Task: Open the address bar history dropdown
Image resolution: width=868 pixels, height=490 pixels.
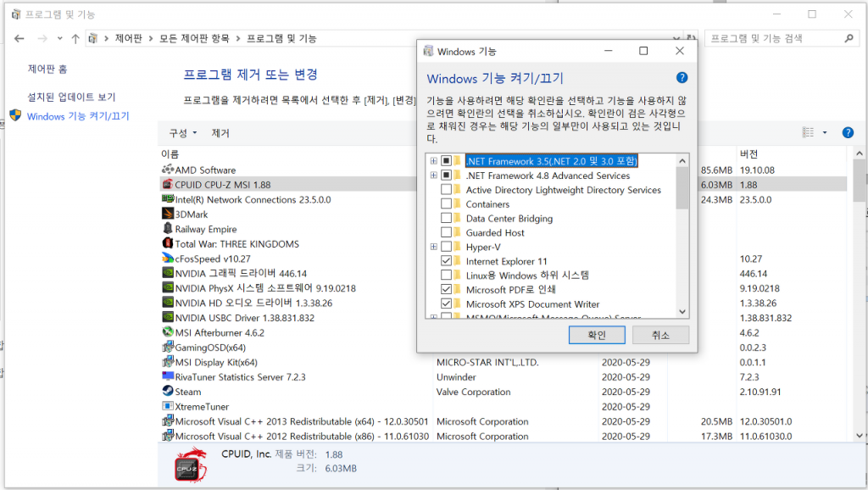Action: 676,38
